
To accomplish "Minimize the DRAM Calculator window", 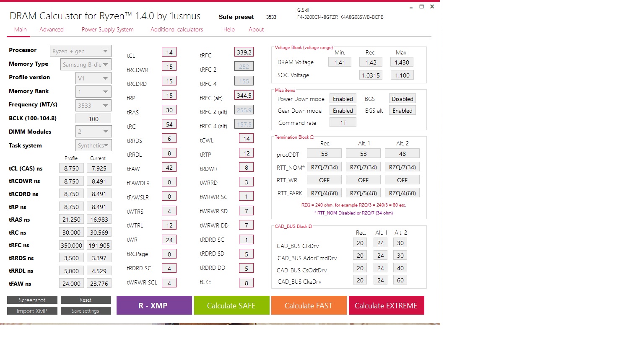I will coord(411,7).
